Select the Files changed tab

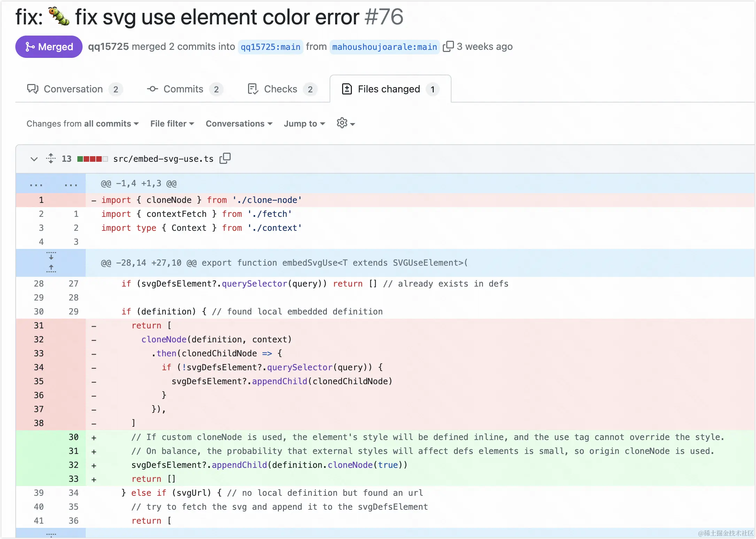point(389,89)
